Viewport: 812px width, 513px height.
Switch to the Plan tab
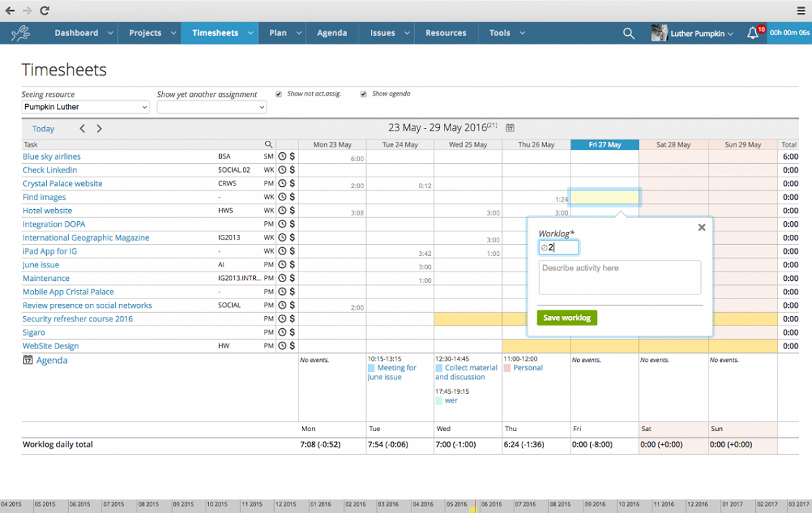[279, 32]
